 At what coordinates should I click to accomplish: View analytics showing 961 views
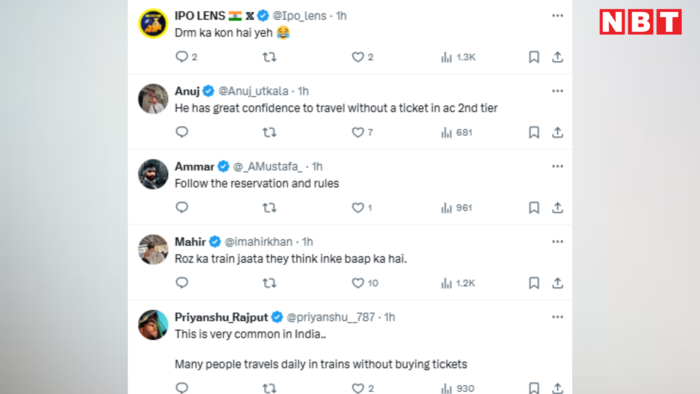coord(456,208)
